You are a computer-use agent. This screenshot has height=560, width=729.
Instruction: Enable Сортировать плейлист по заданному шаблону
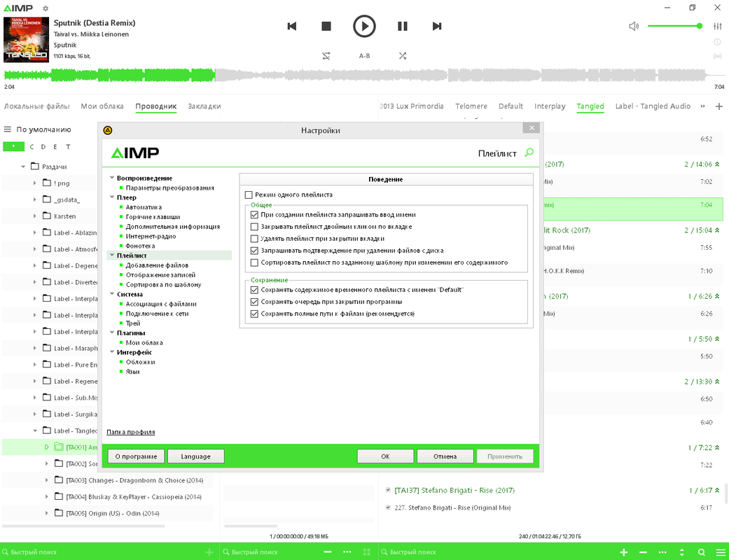click(254, 262)
